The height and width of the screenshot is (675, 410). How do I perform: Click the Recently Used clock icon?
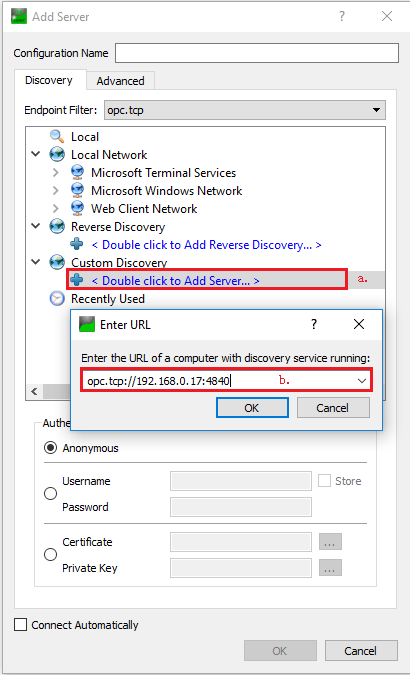pos(57,299)
